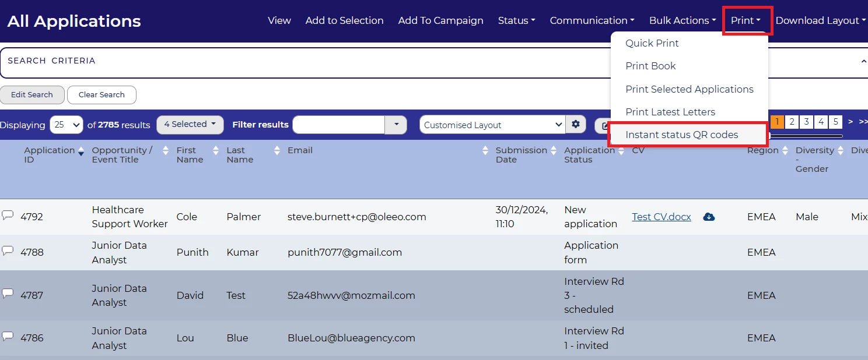This screenshot has height=360, width=868.
Task: Click comment icon for application 4787
Action: 8,294
